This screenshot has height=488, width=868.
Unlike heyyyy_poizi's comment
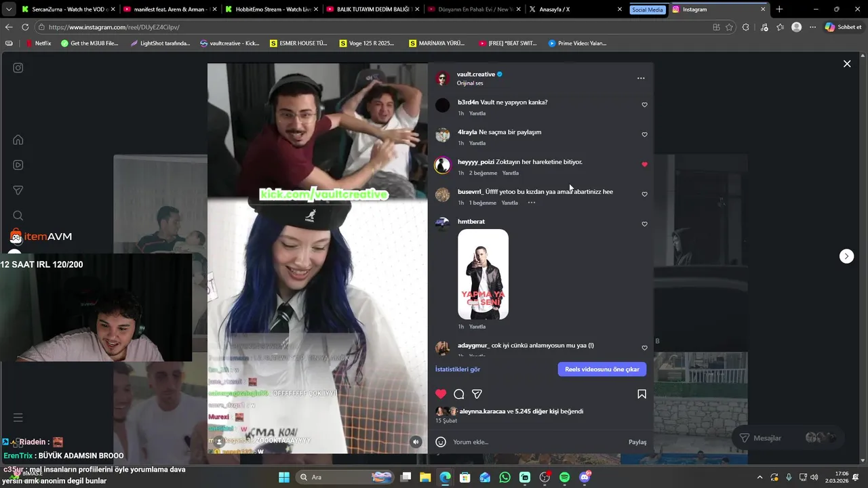[644, 165]
